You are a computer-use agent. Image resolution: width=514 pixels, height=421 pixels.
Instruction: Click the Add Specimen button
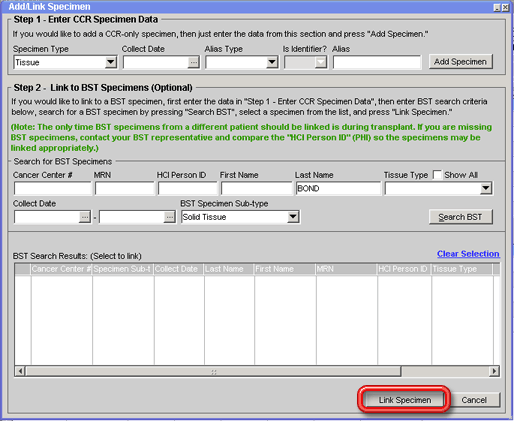point(460,62)
